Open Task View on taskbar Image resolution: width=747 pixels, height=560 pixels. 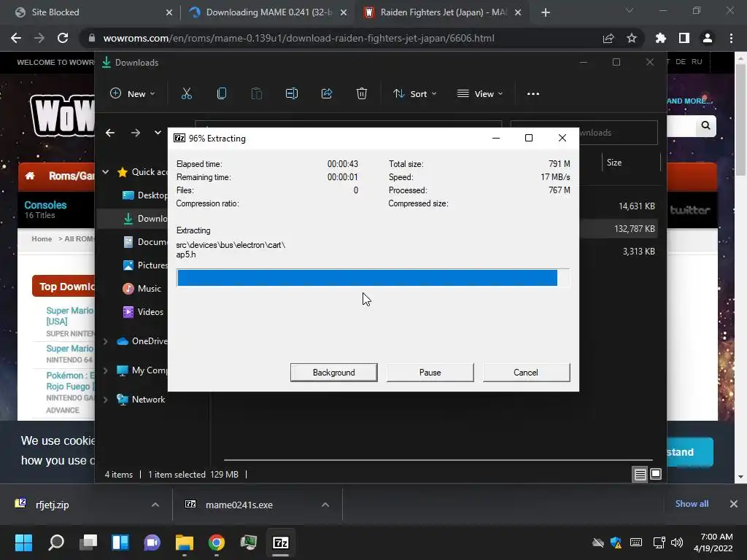pos(88,542)
